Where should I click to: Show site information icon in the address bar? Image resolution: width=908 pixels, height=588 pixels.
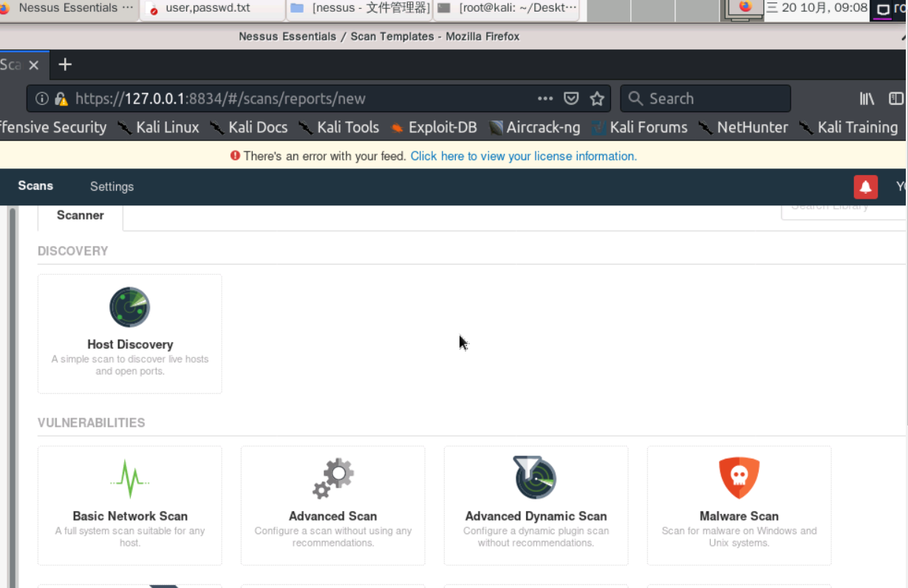(42, 99)
